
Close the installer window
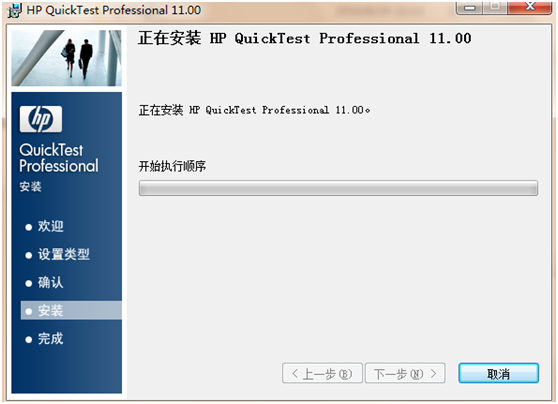click(x=530, y=7)
